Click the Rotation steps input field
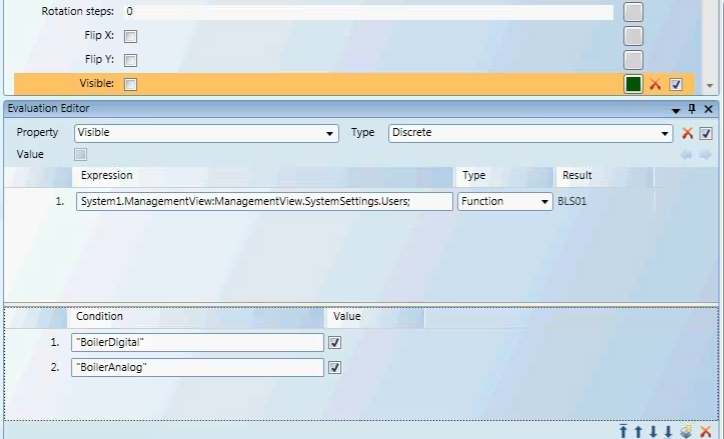Image resolution: width=724 pixels, height=439 pixels. tap(368, 12)
